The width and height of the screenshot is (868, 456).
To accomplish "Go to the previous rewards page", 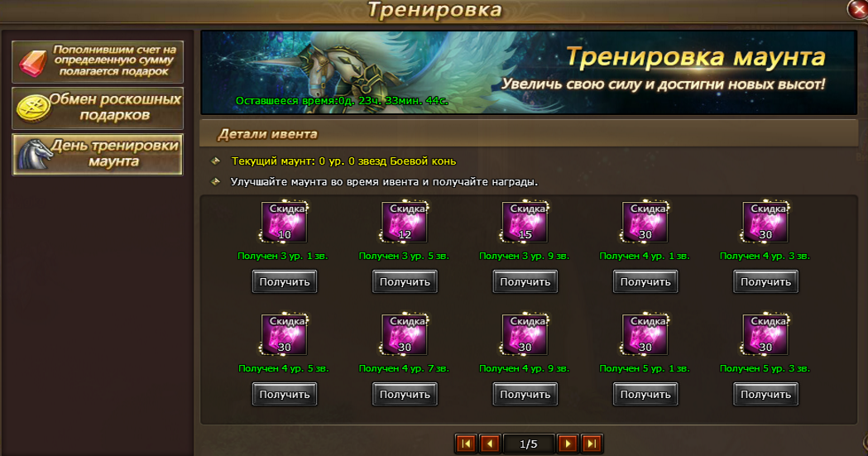I will click(x=490, y=444).
